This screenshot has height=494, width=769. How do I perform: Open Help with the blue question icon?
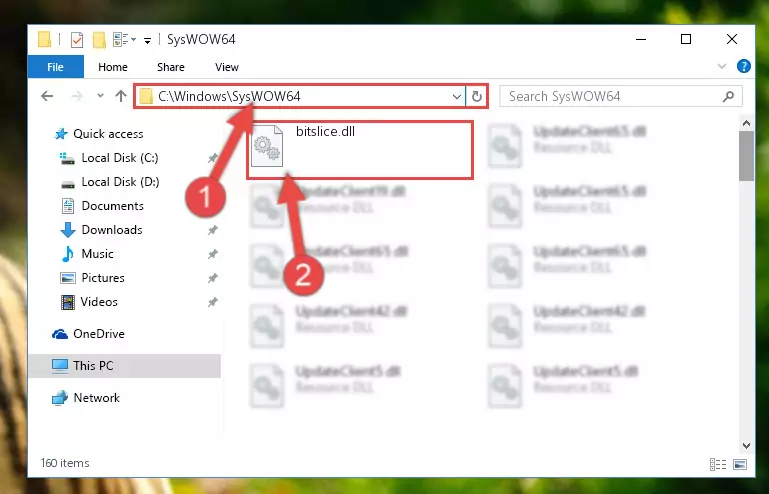[x=743, y=66]
